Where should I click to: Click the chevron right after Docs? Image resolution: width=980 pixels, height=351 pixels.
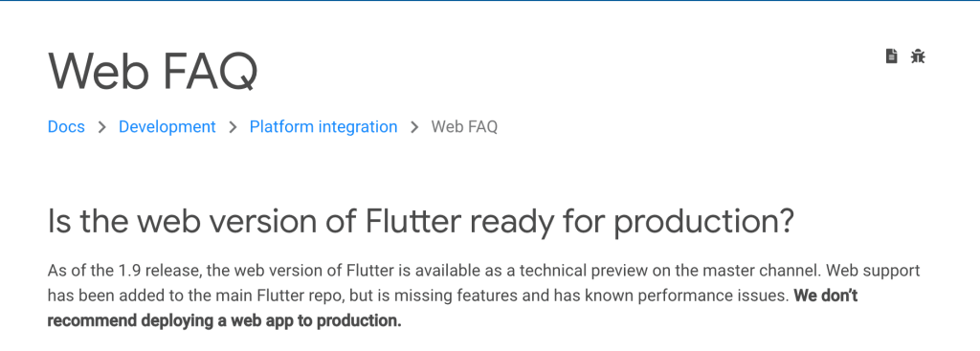pyautogui.click(x=101, y=127)
